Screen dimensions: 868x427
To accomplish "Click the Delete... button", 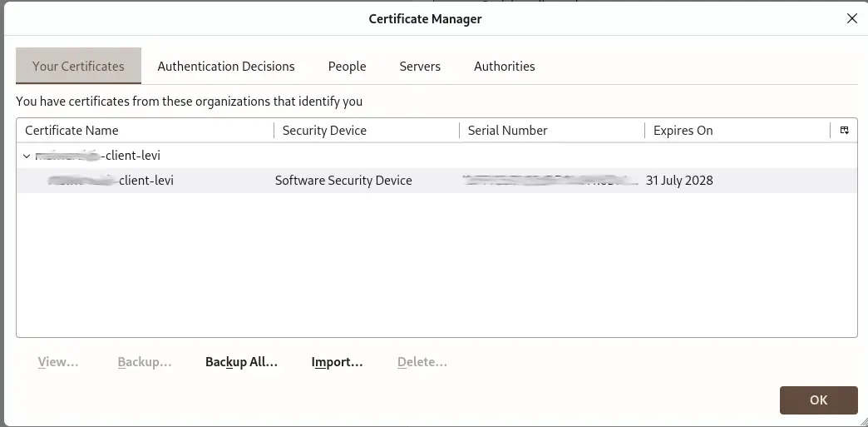I will coord(422,362).
